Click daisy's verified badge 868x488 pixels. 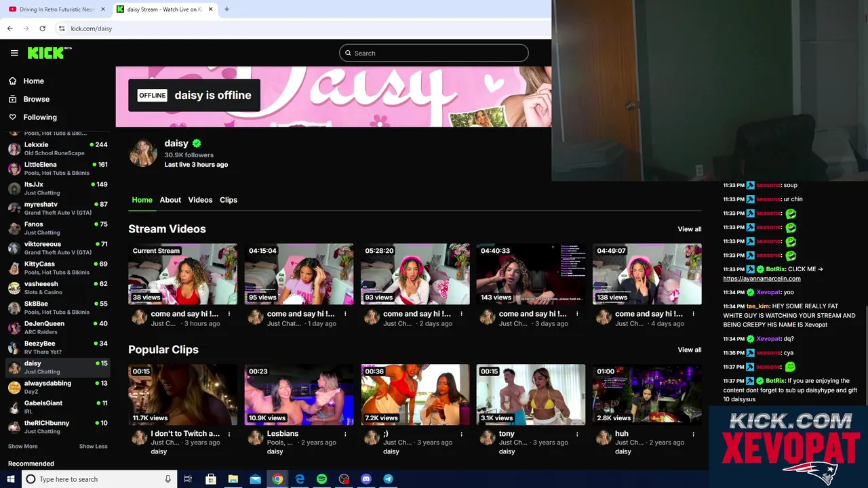click(x=197, y=143)
